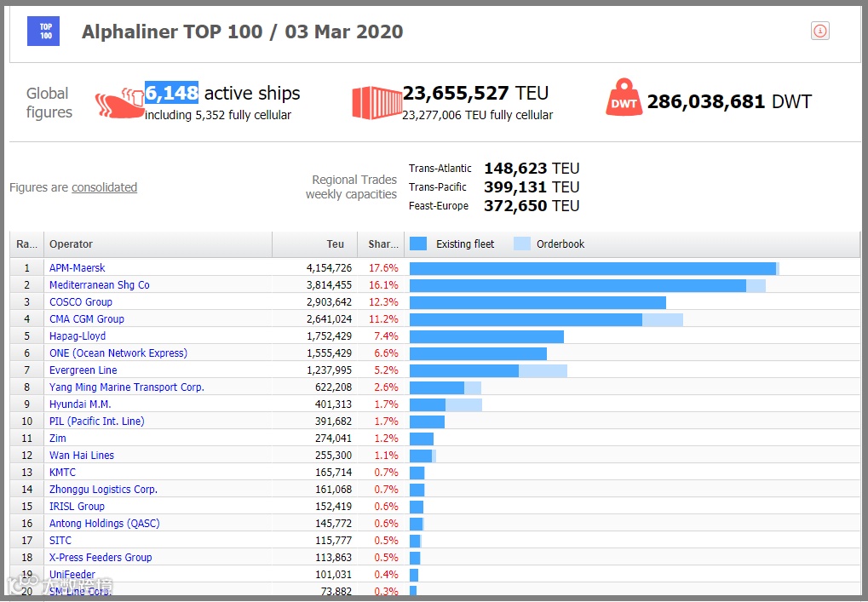Select the highlighted 6,148 active ships figure
The image size is (868, 602).
click(171, 93)
